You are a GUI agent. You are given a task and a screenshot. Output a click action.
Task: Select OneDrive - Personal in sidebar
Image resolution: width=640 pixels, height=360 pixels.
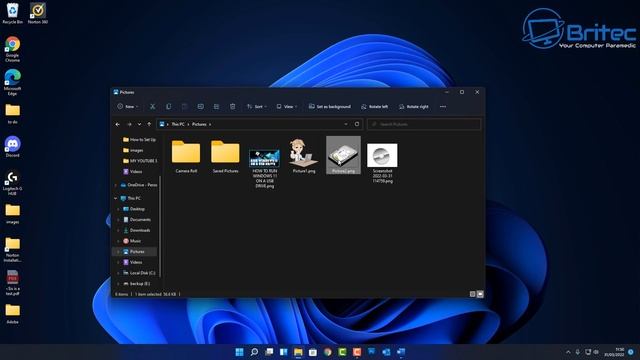(x=139, y=185)
